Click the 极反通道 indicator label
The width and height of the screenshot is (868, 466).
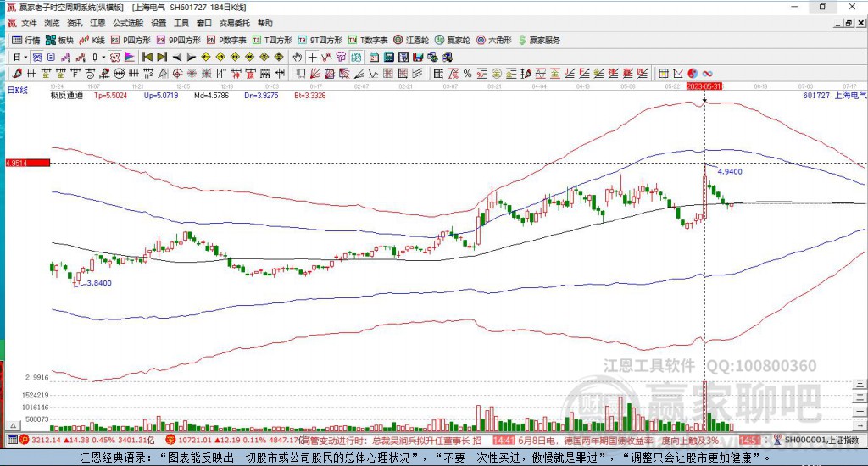[67, 95]
